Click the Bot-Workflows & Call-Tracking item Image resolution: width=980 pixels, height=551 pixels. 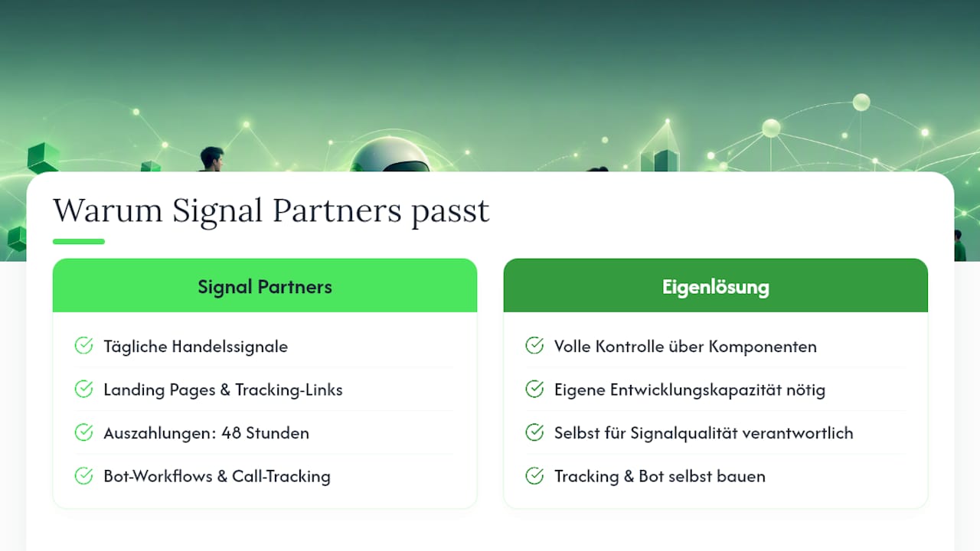217,476
